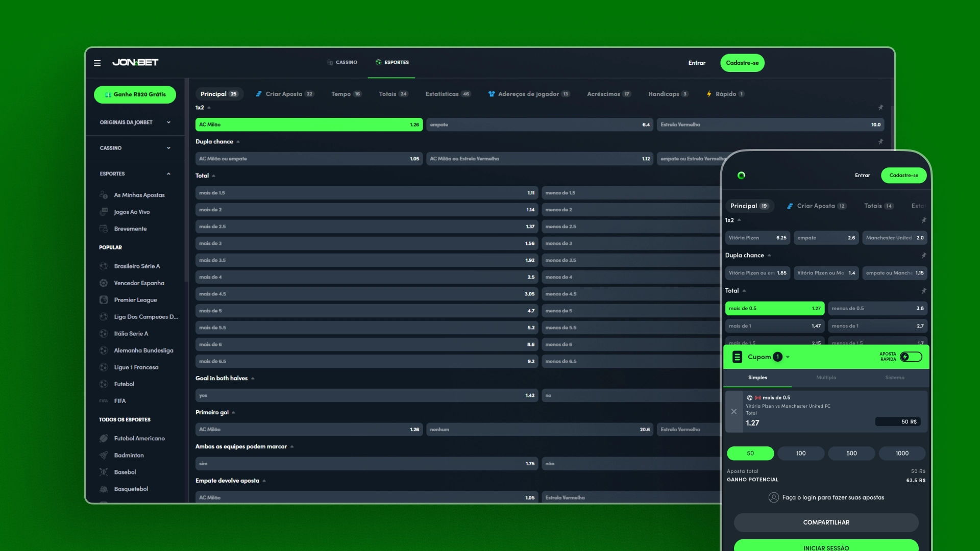Image resolution: width=980 pixels, height=551 pixels.
Task: Select AC Milão 1.26 in 1x2
Action: pyautogui.click(x=309, y=124)
